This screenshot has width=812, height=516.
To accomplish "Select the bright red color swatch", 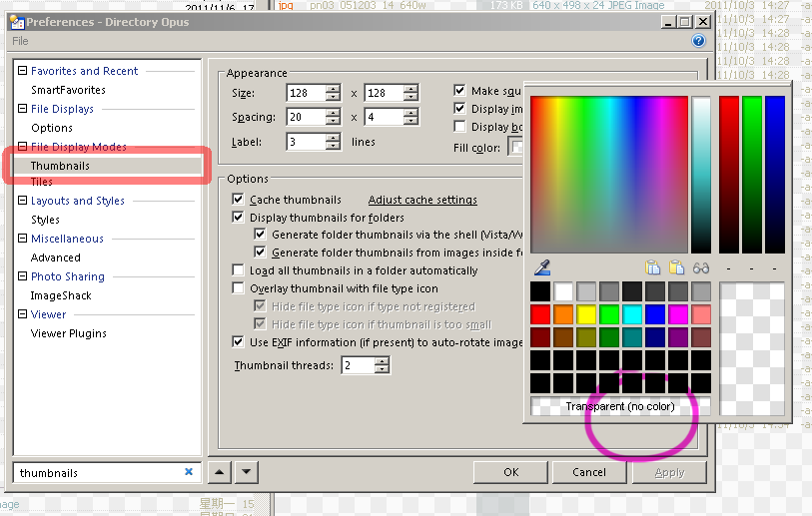I will coord(540,314).
